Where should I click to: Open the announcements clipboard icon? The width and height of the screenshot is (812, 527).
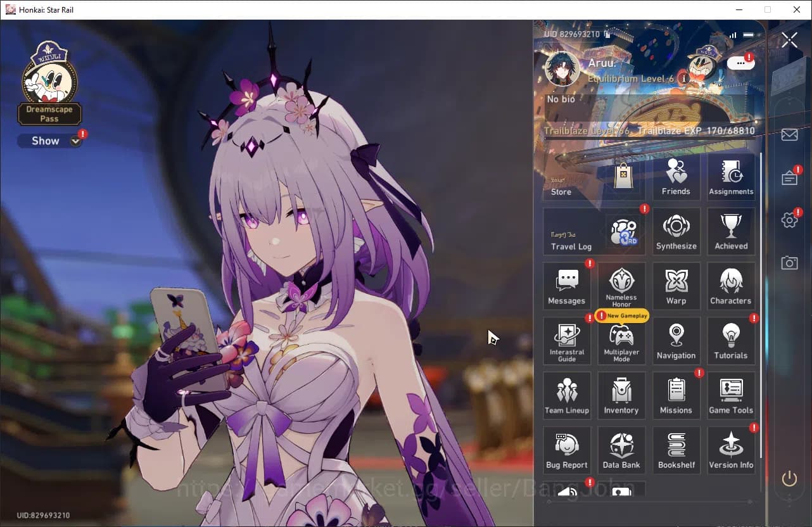click(789, 178)
